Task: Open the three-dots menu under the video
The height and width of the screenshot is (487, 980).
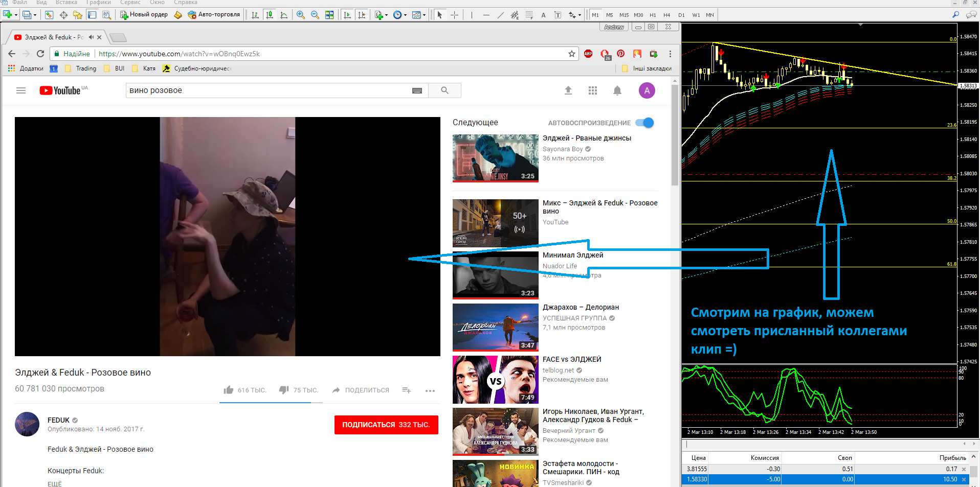Action: 430,390
